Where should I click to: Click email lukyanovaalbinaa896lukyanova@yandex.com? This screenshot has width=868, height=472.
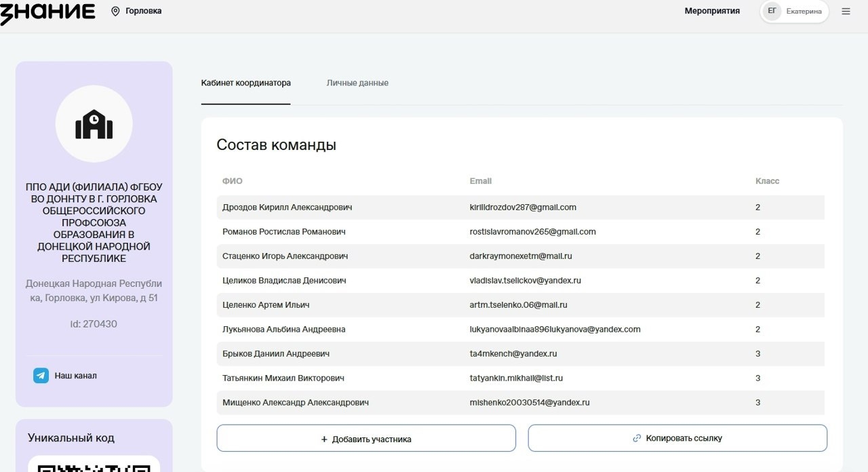(555, 329)
